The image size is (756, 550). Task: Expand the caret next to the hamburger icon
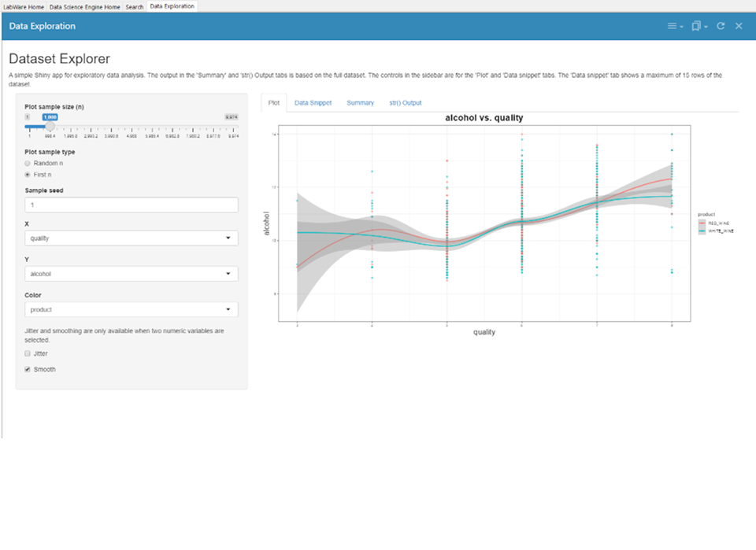680,26
